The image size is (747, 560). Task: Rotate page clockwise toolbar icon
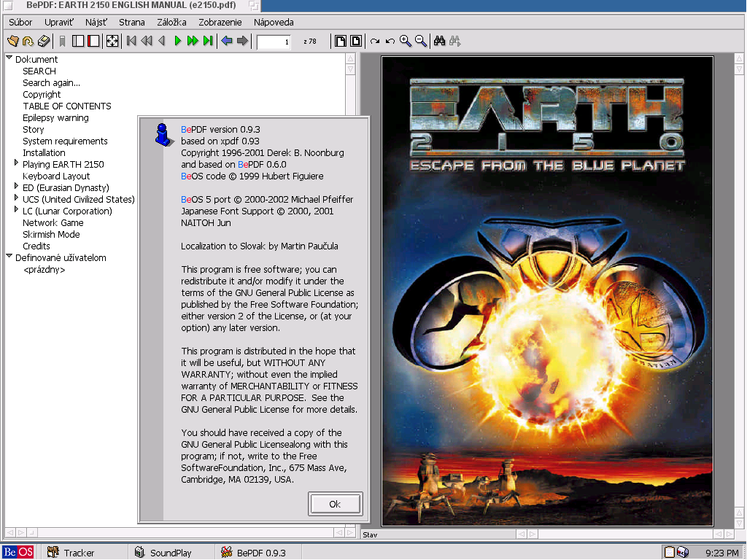click(375, 41)
